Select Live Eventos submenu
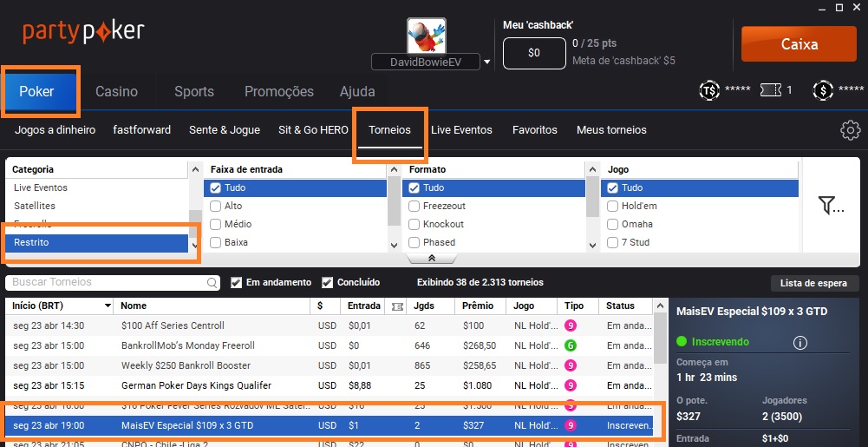868x447 pixels. (x=461, y=130)
